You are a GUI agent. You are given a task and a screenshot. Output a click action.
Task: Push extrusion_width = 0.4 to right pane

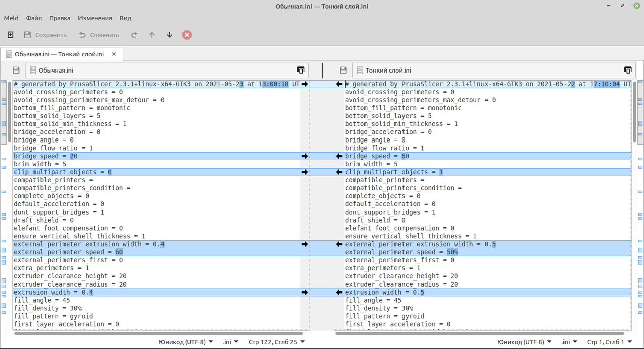[x=304, y=292]
